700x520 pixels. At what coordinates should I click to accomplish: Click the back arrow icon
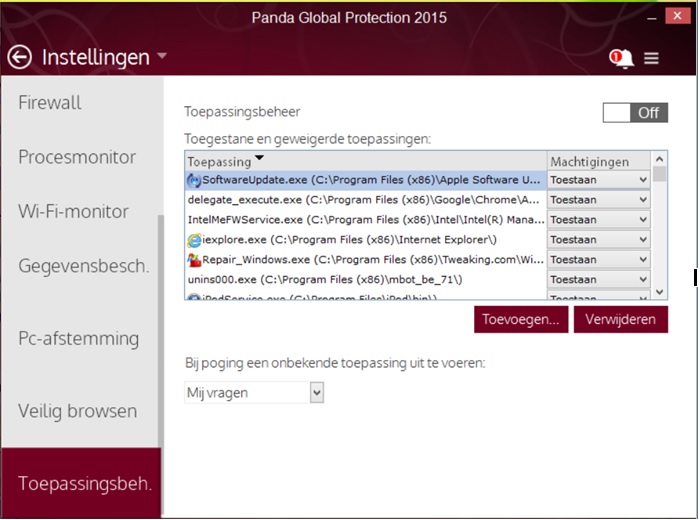(20, 57)
